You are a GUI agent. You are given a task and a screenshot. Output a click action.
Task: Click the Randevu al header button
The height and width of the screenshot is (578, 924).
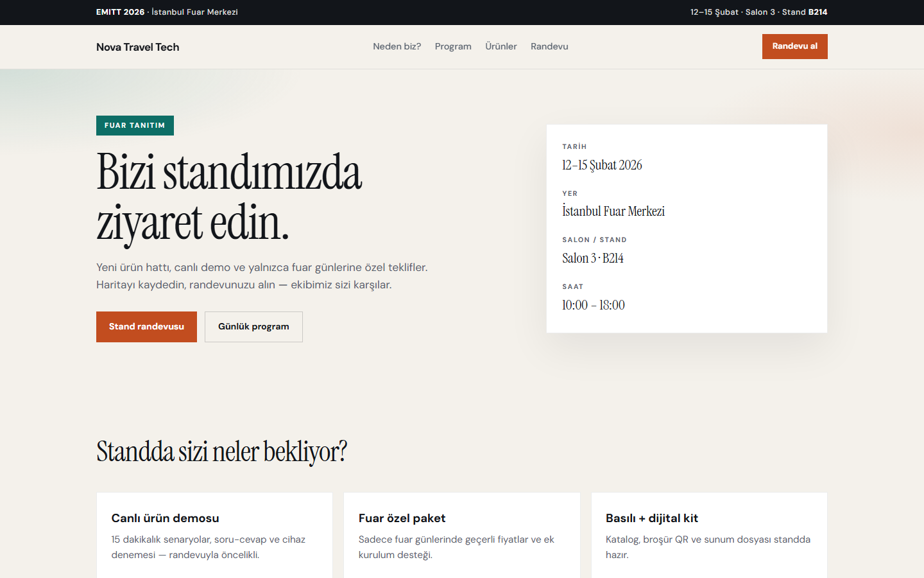794,46
